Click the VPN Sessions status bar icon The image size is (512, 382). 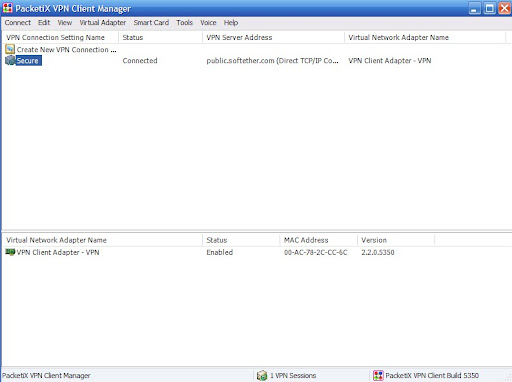262,376
